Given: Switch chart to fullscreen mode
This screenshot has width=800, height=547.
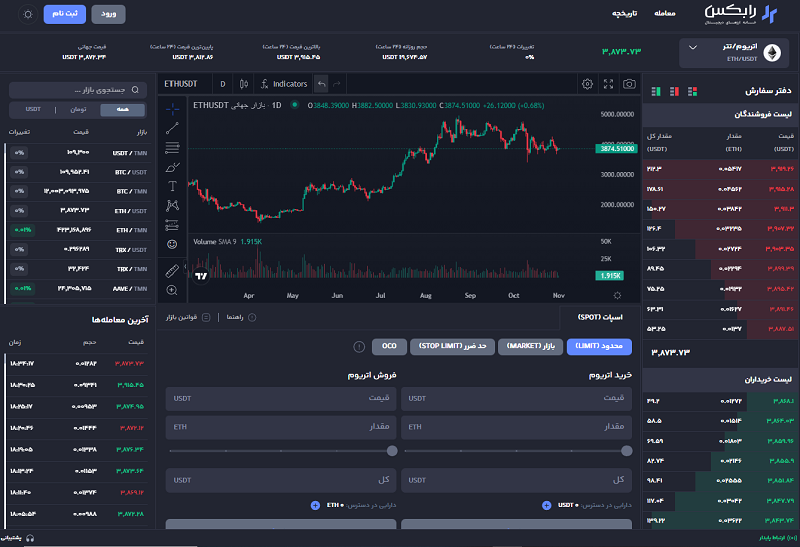Looking at the screenshot, I should coord(608,84).
